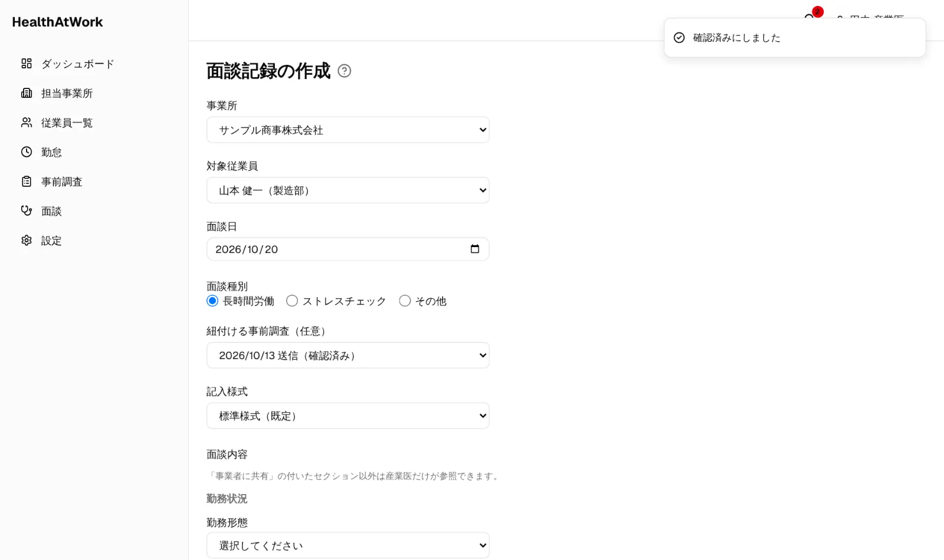
Task: Open the 事業所 dropdown showing サンプル商事株式会社
Action: click(348, 130)
